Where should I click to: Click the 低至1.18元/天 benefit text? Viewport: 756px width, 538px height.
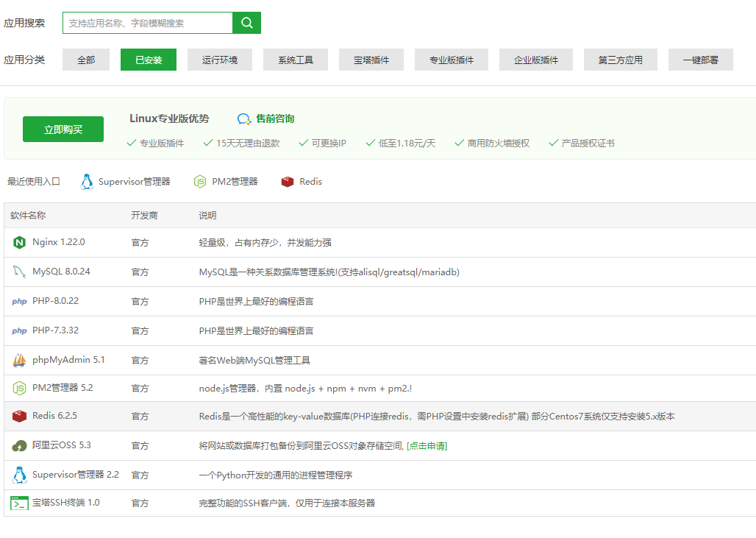[x=407, y=144]
